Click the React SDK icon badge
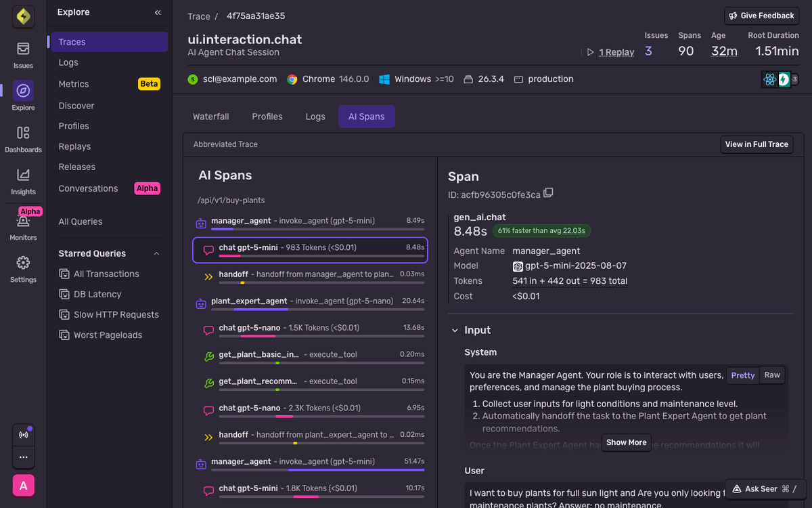 tap(769, 79)
